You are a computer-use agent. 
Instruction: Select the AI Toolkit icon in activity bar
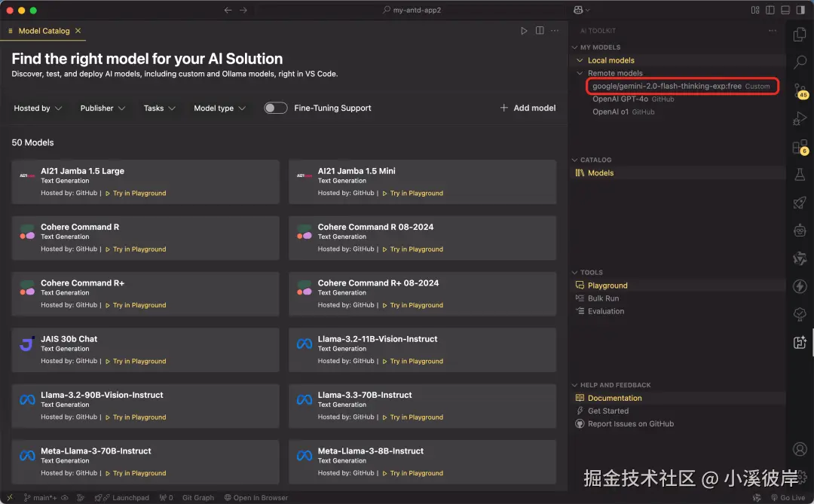800,342
